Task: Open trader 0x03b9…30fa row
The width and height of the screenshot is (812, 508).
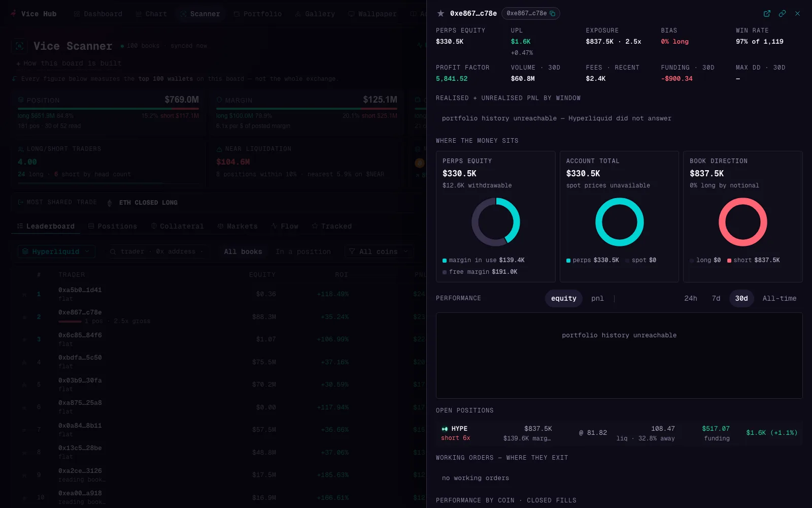Action: pyautogui.click(x=218, y=385)
